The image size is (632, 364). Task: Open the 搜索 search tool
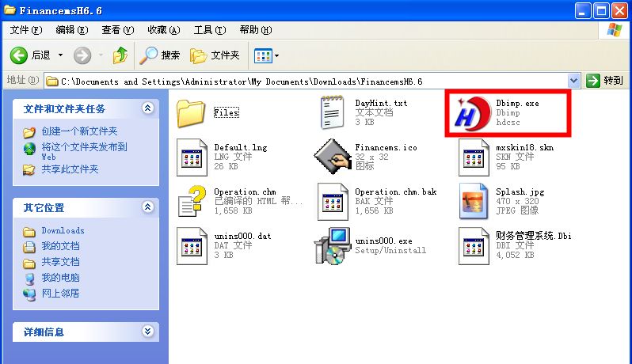click(160, 55)
